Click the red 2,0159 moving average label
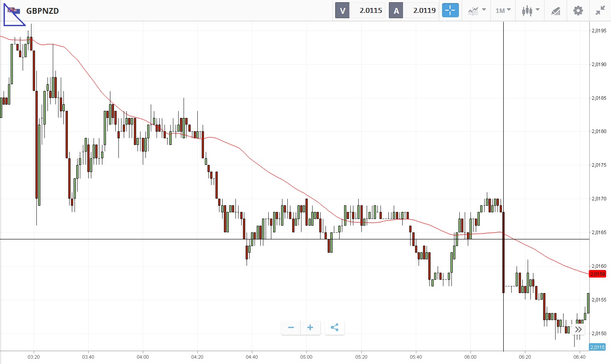Viewport: 611px width, 364px height. 598,274
